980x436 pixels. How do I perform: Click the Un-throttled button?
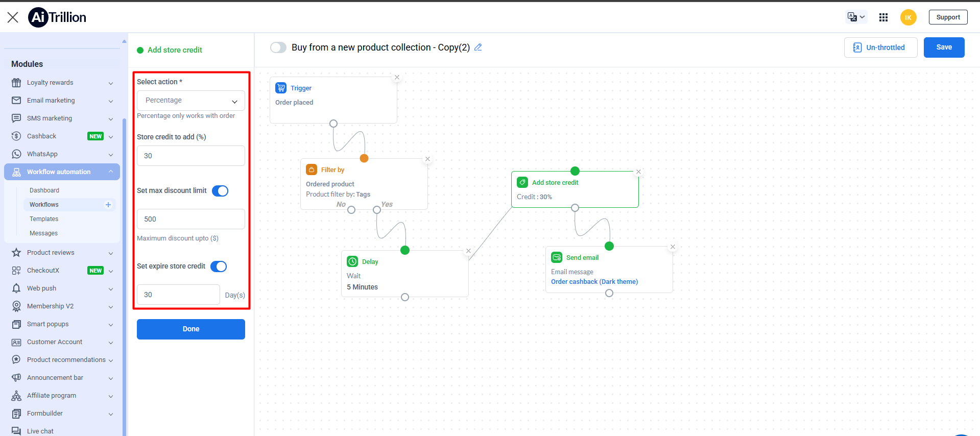[880, 47]
